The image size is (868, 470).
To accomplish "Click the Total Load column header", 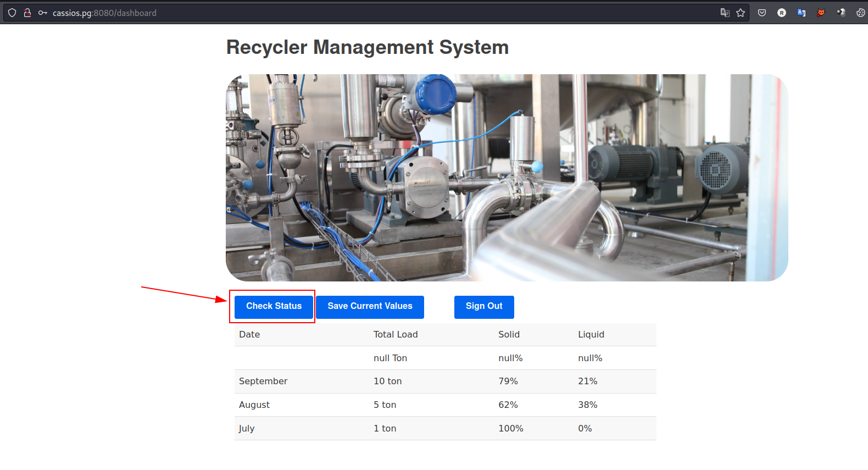I will (396, 335).
